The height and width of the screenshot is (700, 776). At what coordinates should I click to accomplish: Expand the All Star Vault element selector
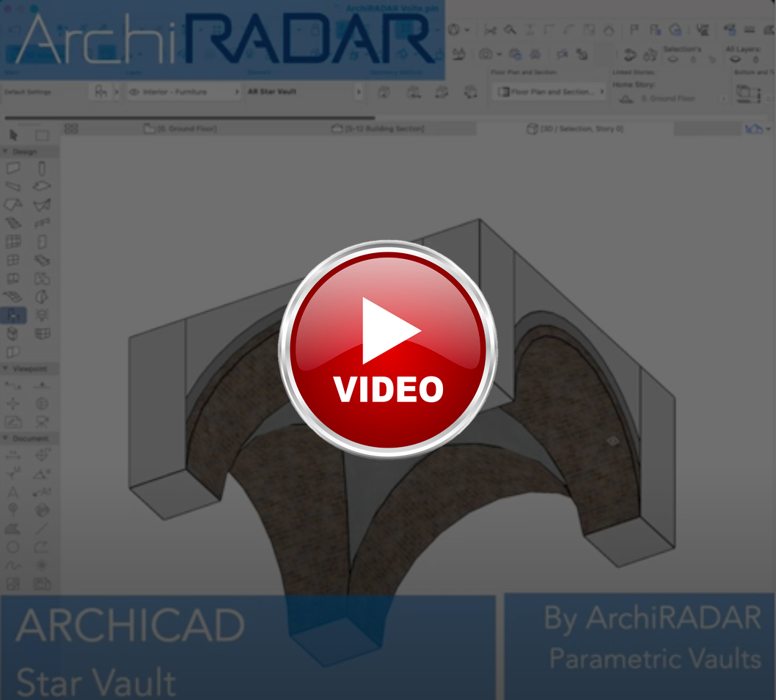point(359,92)
